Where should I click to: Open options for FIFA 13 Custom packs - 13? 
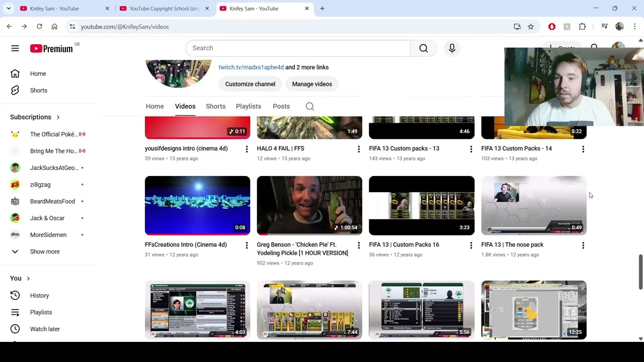coord(471,149)
